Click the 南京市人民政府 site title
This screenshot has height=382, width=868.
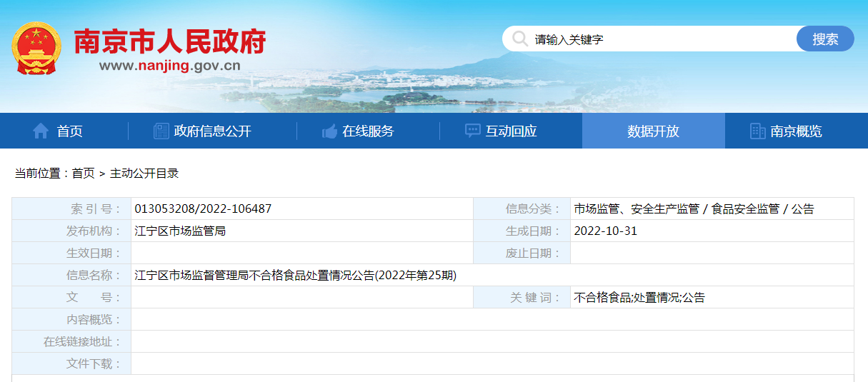(170, 42)
